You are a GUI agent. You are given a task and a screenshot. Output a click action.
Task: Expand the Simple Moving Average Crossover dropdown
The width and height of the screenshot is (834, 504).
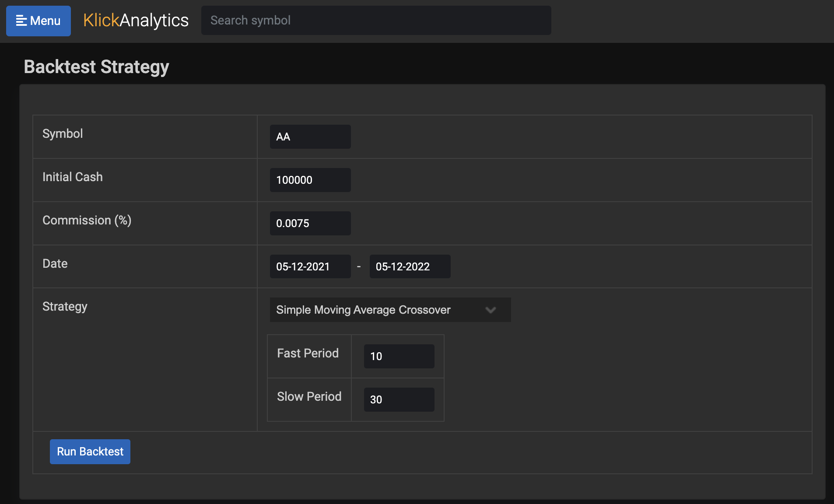(x=390, y=310)
